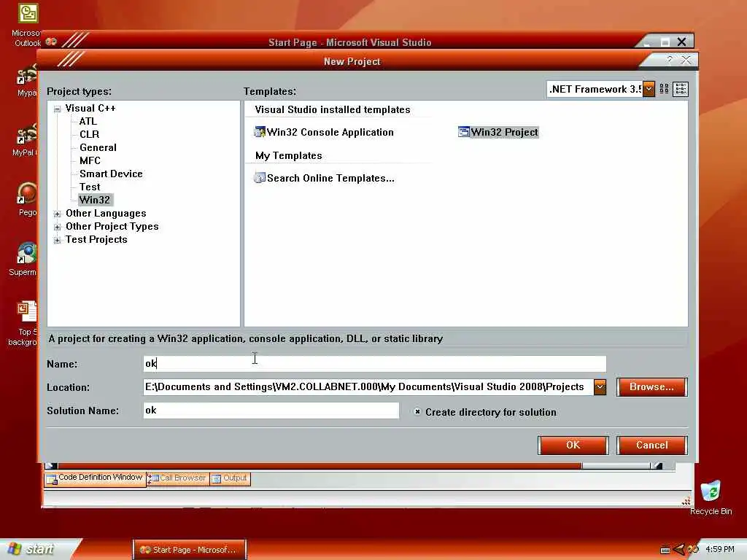Click the Cancel button

[651, 446]
